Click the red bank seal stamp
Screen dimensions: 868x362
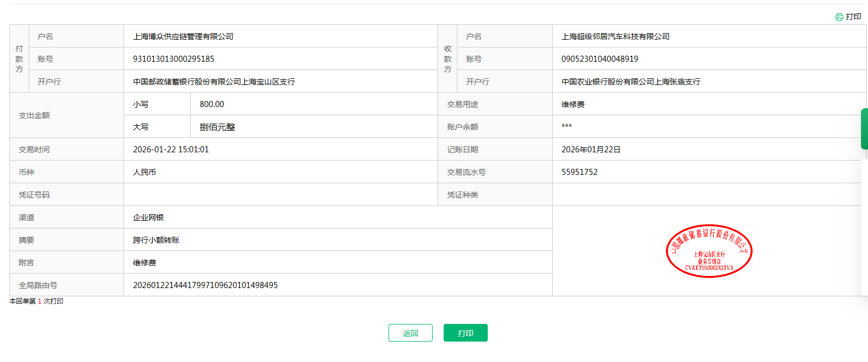coord(709,251)
